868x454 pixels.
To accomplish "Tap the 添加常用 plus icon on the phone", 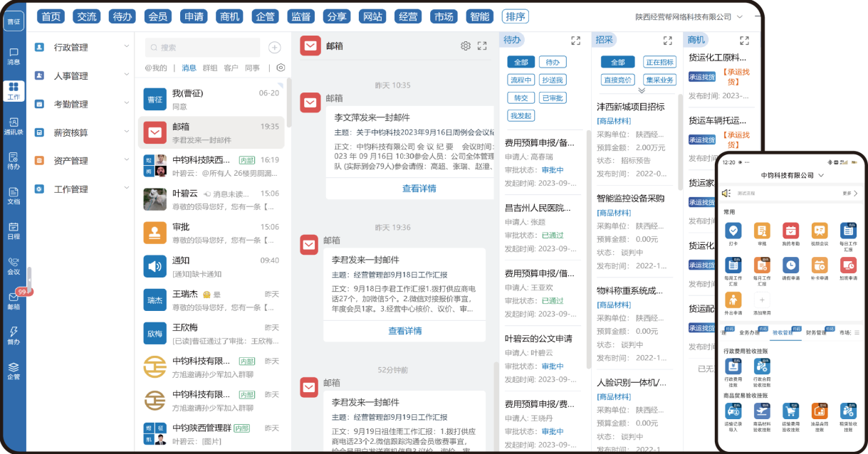I will click(x=762, y=300).
